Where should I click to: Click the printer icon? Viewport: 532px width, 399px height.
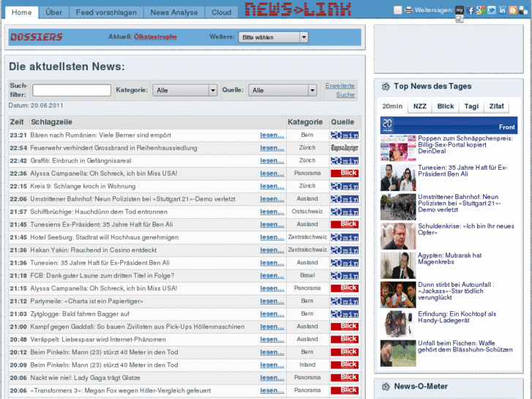(408, 10)
